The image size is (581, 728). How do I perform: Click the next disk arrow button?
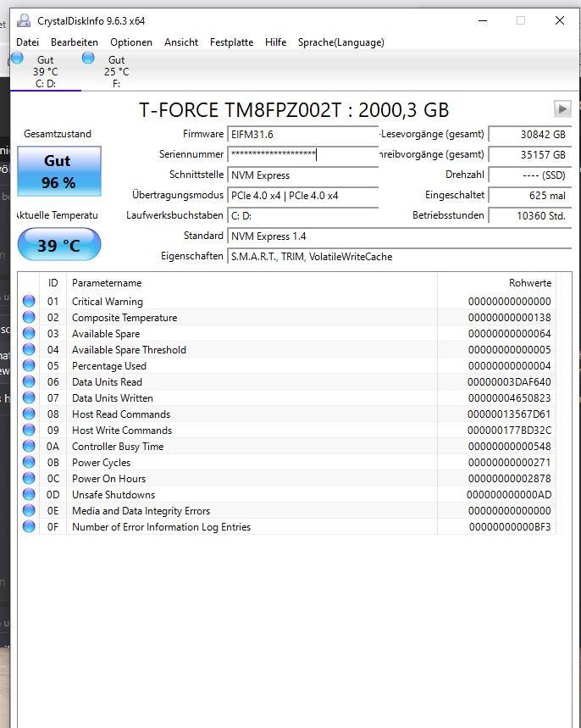click(x=562, y=109)
